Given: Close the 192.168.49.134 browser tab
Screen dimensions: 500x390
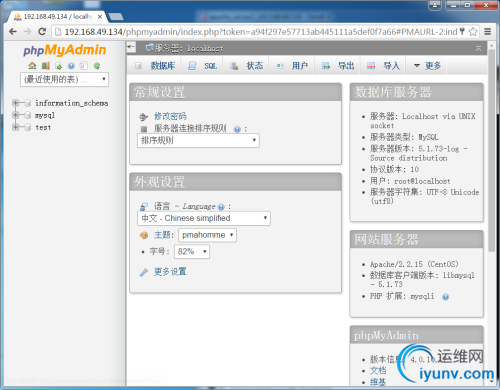Looking at the screenshot, I should [100, 16].
